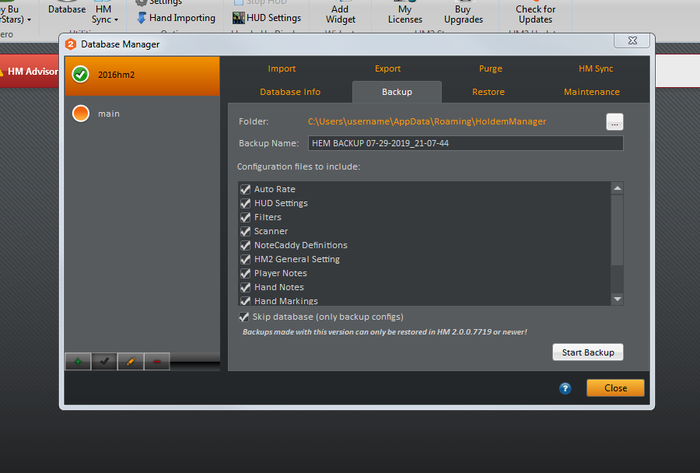The height and width of the screenshot is (473, 700).
Task: Click My Licenses in the ribbon
Action: coord(405,14)
